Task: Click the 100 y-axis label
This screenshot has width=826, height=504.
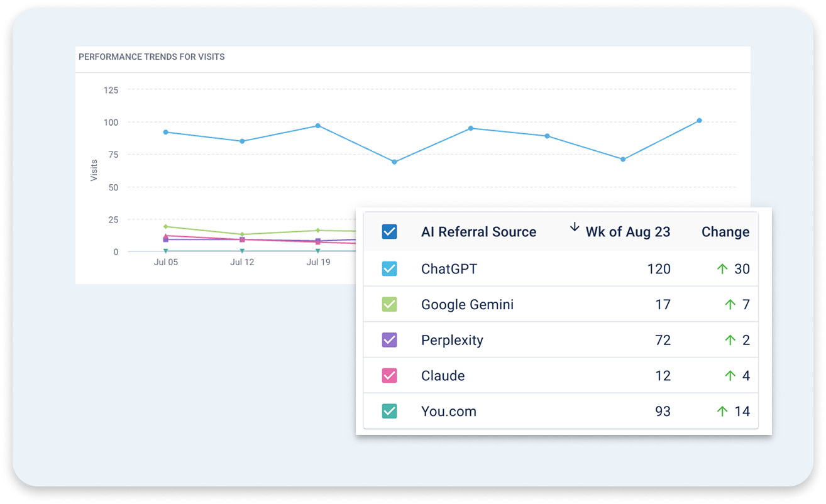Action: tap(111, 122)
